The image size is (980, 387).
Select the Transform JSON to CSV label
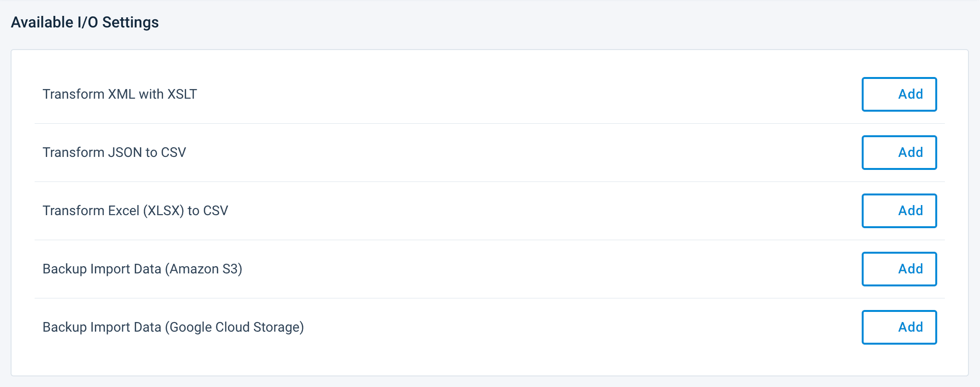click(x=114, y=153)
